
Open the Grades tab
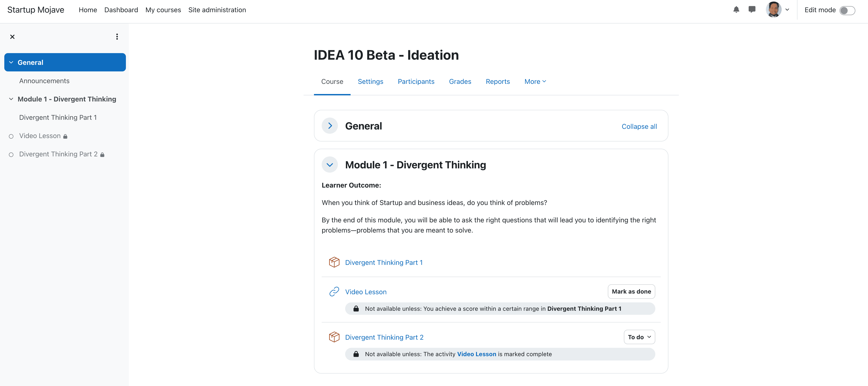coord(460,82)
